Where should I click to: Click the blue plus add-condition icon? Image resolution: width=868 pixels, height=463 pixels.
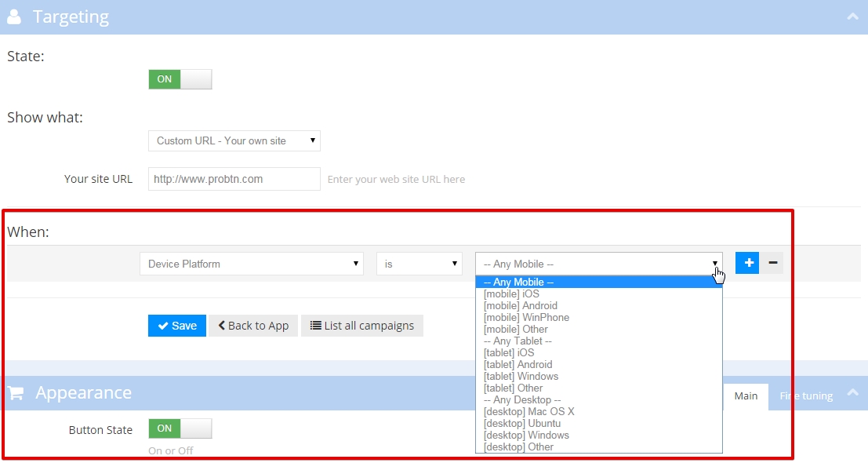[748, 264]
